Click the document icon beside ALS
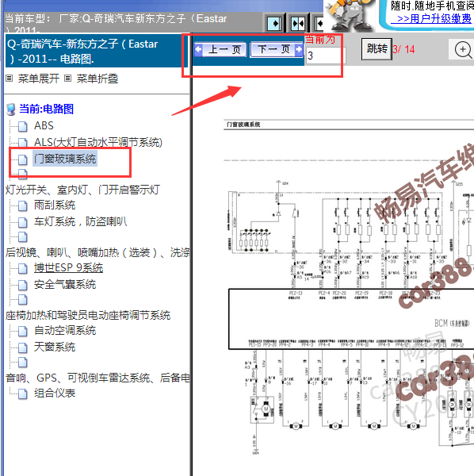This screenshot has height=476, width=474. [22, 143]
